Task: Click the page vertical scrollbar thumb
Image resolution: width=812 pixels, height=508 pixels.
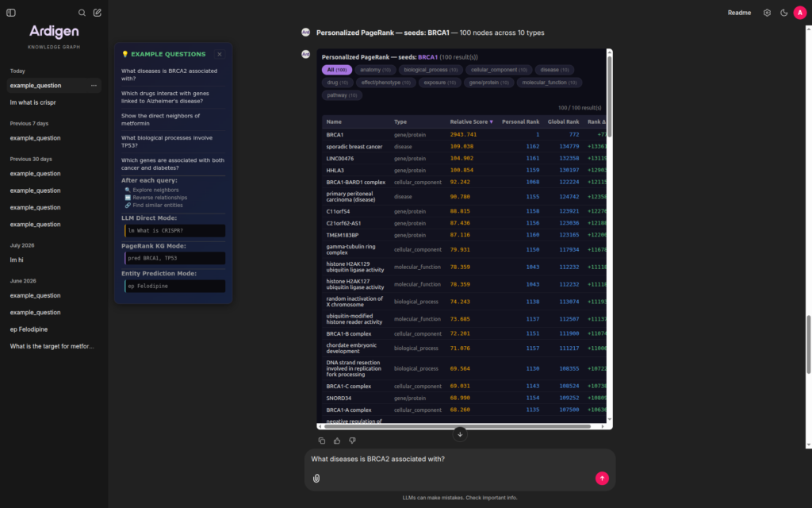Action: coord(808,344)
